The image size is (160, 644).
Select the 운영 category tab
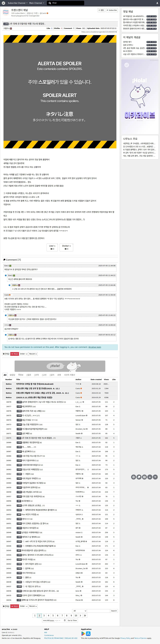(x=59, y=375)
